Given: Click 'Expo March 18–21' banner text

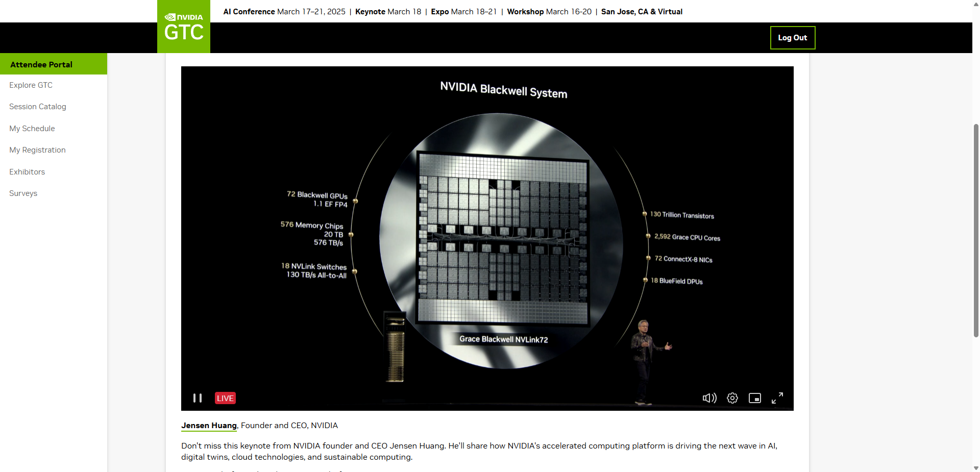Looking at the screenshot, I should 464,11.
